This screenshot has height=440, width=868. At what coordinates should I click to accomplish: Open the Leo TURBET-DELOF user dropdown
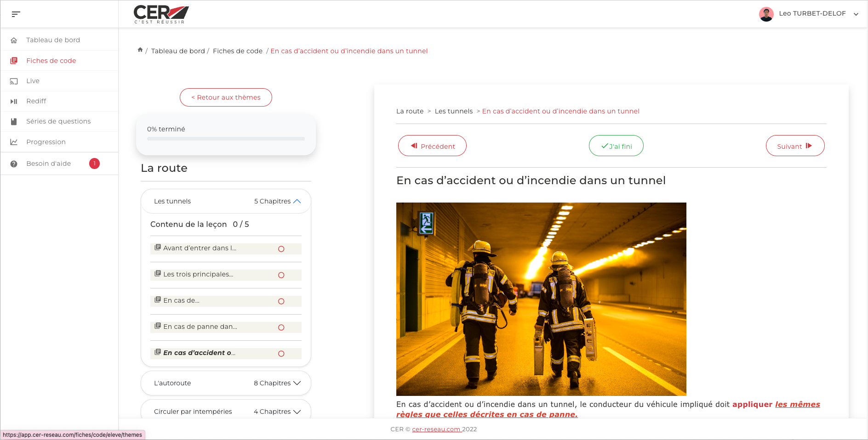click(856, 14)
